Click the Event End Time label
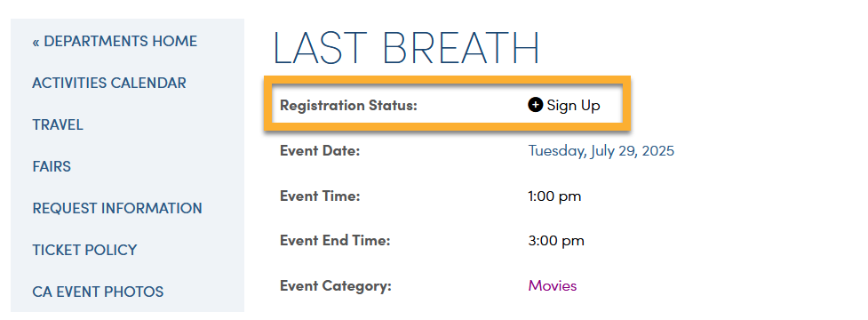 [x=336, y=241]
